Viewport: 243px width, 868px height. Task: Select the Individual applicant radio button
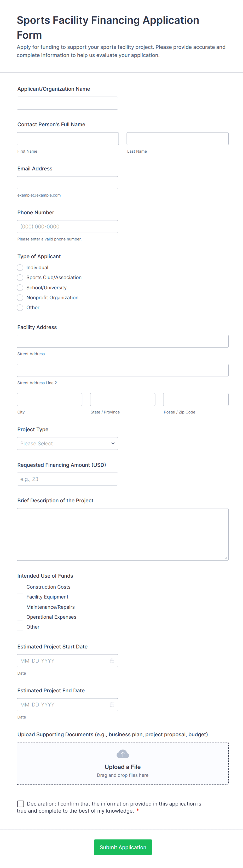(20, 267)
